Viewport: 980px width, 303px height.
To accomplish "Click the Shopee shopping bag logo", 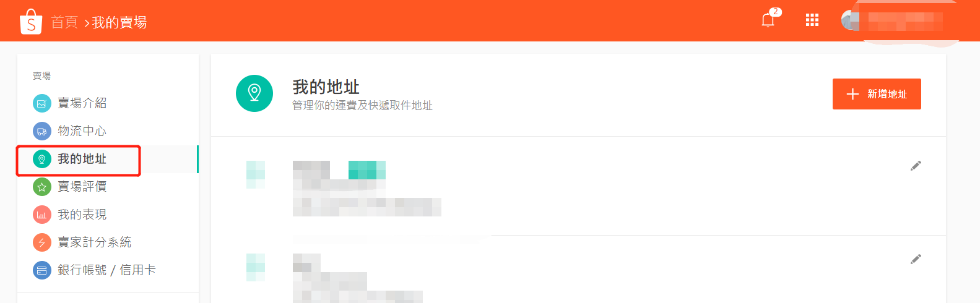I will tap(30, 22).
